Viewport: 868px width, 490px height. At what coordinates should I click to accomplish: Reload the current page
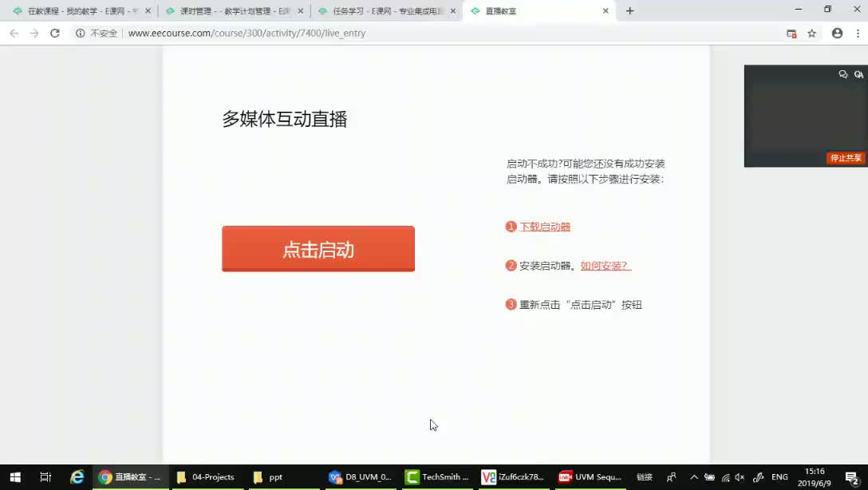(x=55, y=34)
